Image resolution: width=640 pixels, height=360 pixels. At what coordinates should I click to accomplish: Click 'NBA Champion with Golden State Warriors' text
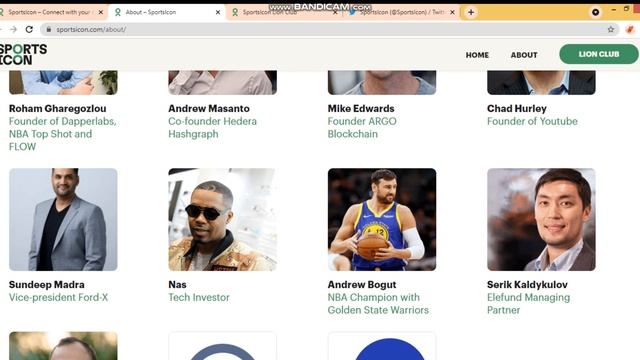378,304
